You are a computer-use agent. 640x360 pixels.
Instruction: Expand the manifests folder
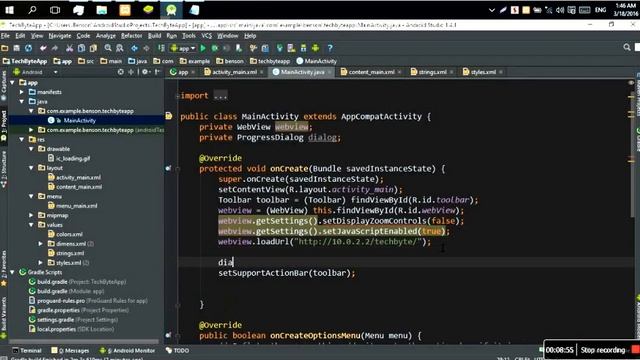click(x=22, y=92)
